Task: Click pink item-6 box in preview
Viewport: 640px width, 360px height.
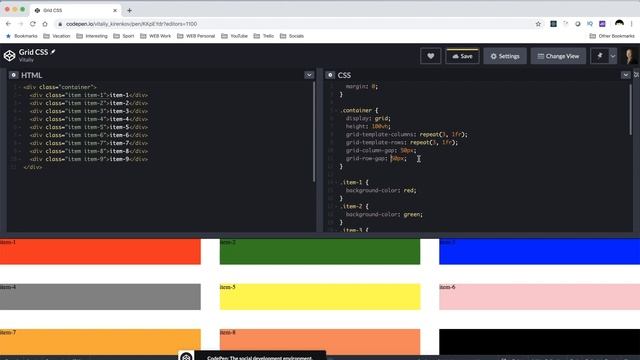Action: (x=540, y=297)
